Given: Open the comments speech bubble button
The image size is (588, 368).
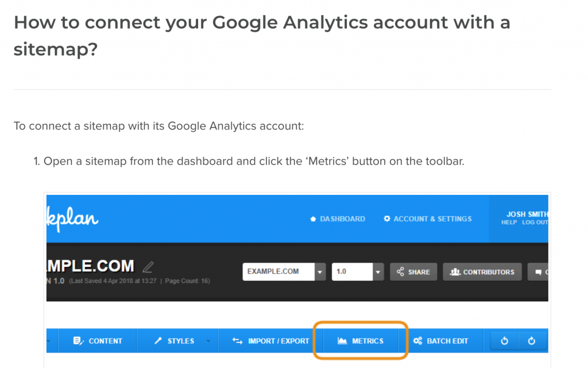Looking at the screenshot, I should pyautogui.click(x=538, y=272).
